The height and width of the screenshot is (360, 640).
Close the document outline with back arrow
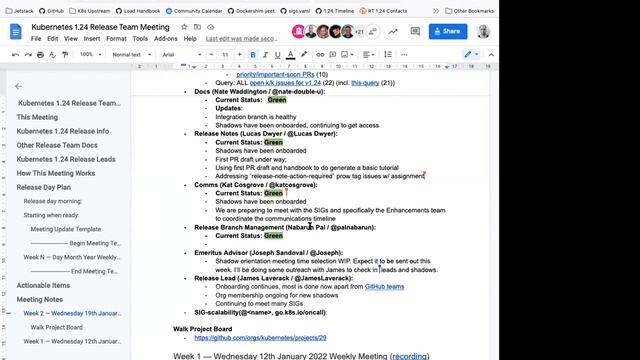[x=18, y=87]
